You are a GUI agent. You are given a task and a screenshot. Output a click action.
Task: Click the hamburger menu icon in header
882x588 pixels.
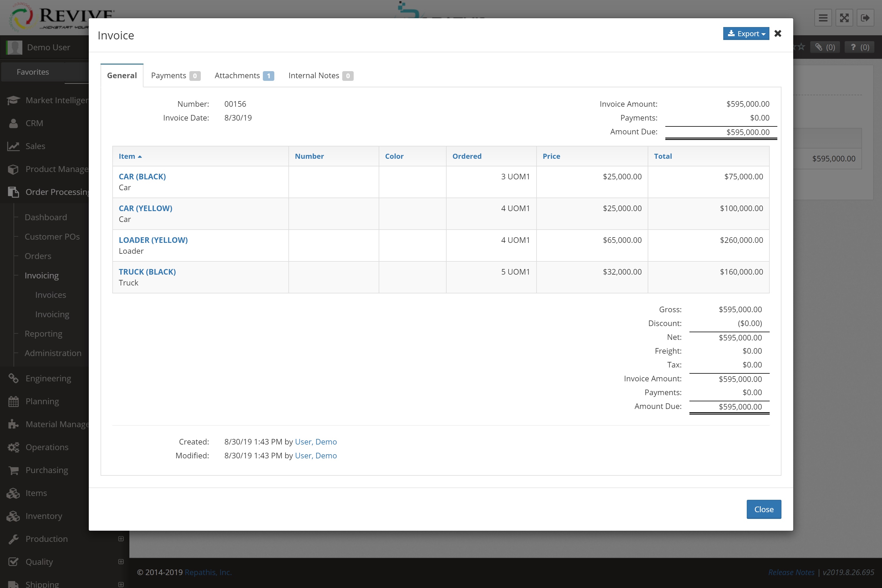click(823, 18)
